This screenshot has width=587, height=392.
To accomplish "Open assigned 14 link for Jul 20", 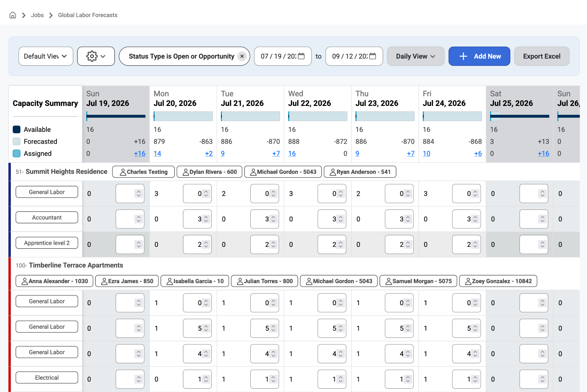I will [x=157, y=153].
